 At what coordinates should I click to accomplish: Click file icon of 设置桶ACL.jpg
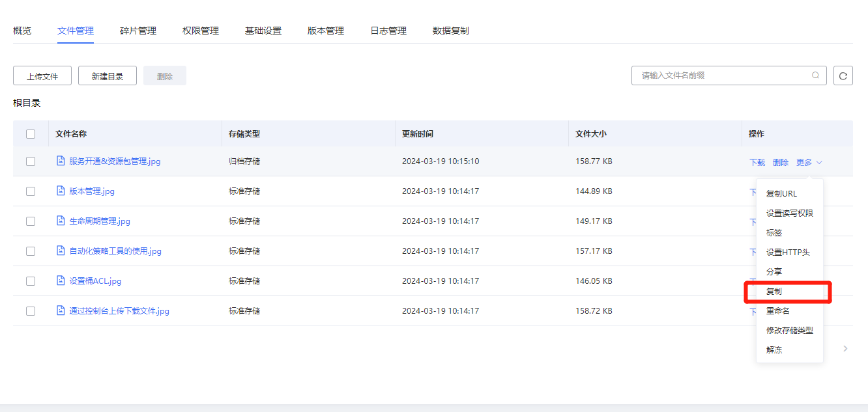[61, 281]
